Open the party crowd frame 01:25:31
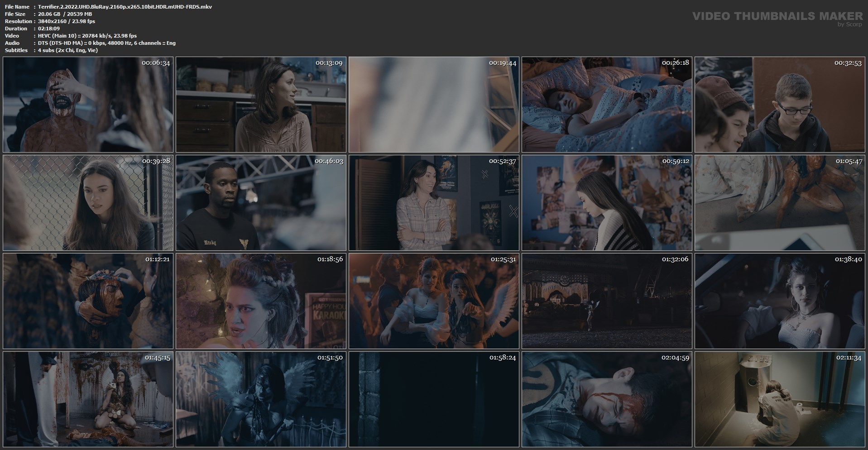The width and height of the screenshot is (868, 450). click(434, 301)
